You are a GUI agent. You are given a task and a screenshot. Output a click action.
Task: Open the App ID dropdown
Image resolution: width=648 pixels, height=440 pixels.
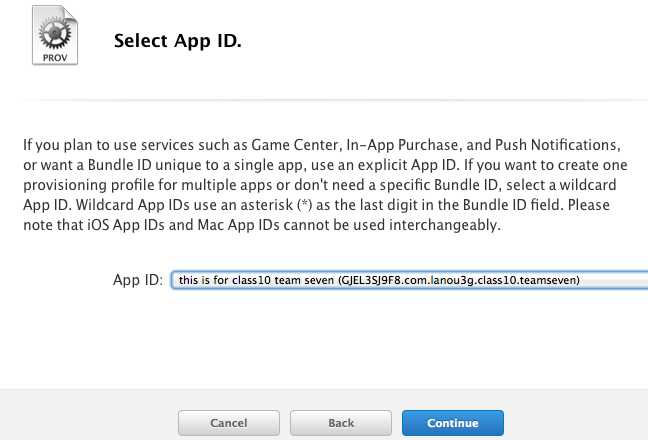tap(408, 281)
